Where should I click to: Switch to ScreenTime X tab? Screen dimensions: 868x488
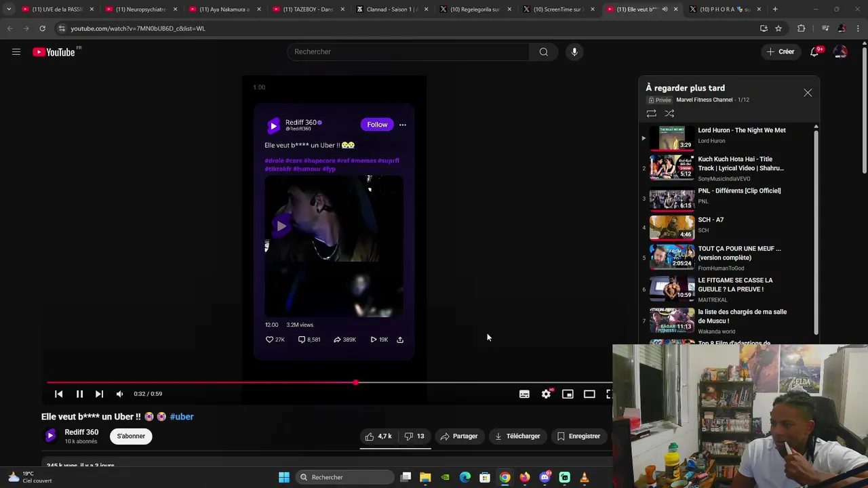(x=558, y=9)
